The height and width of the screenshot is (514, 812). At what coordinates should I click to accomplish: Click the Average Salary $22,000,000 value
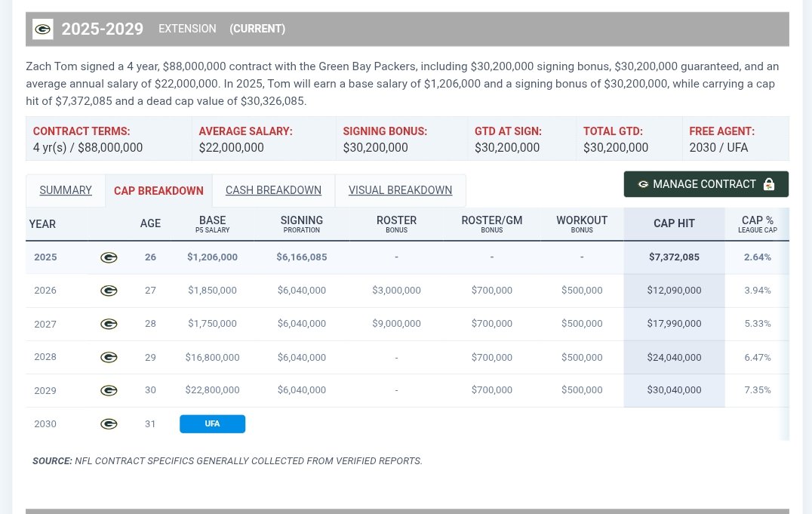point(232,148)
